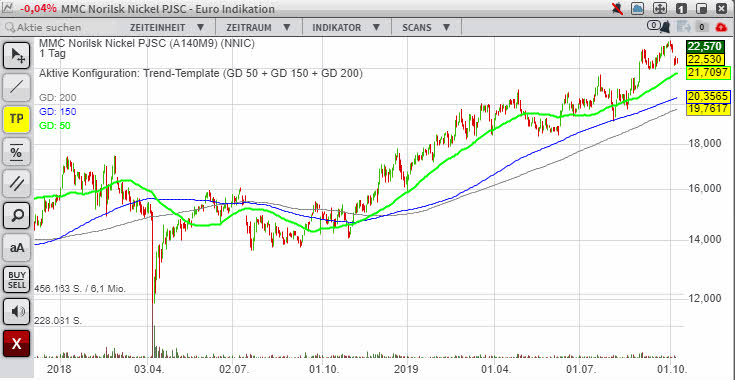Click the blue cloud icon in title bar

(638, 8)
